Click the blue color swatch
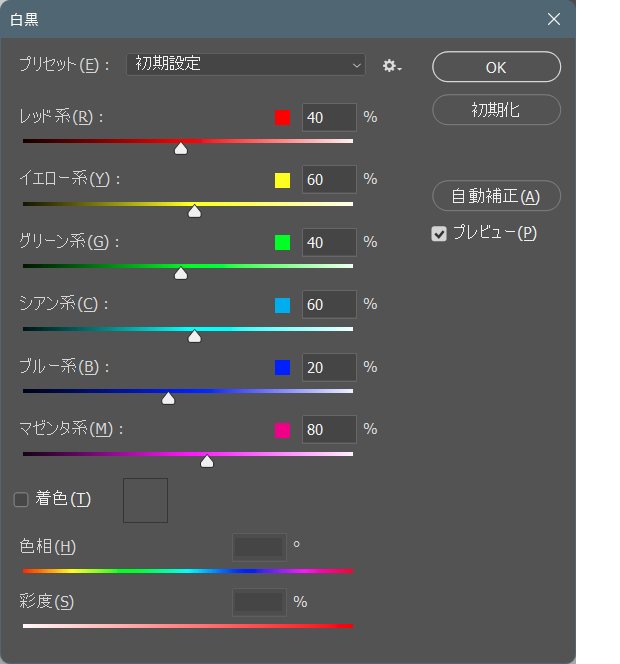The width and height of the screenshot is (620, 664). tap(282, 368)
